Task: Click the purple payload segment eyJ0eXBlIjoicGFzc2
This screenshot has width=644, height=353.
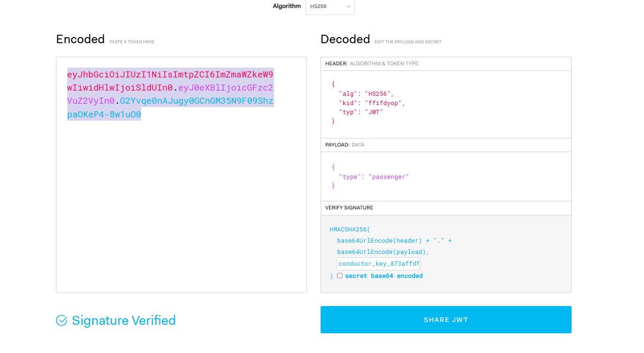Action: (x=226, y=88)
